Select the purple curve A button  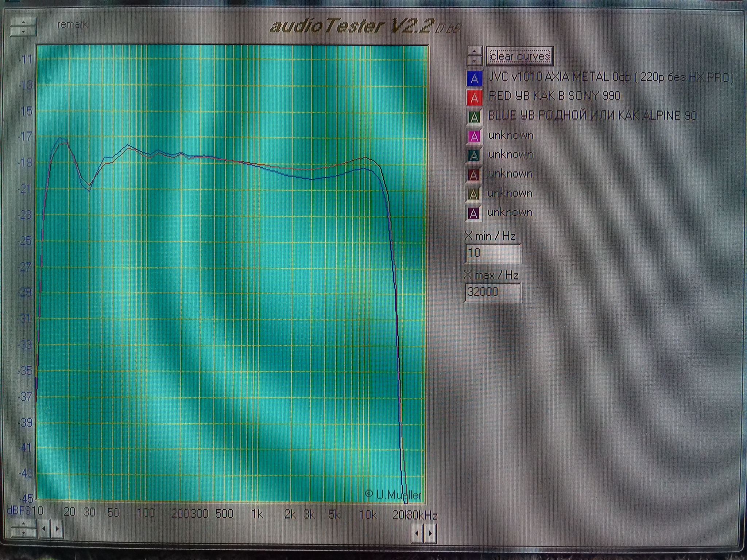pos(473,213)
